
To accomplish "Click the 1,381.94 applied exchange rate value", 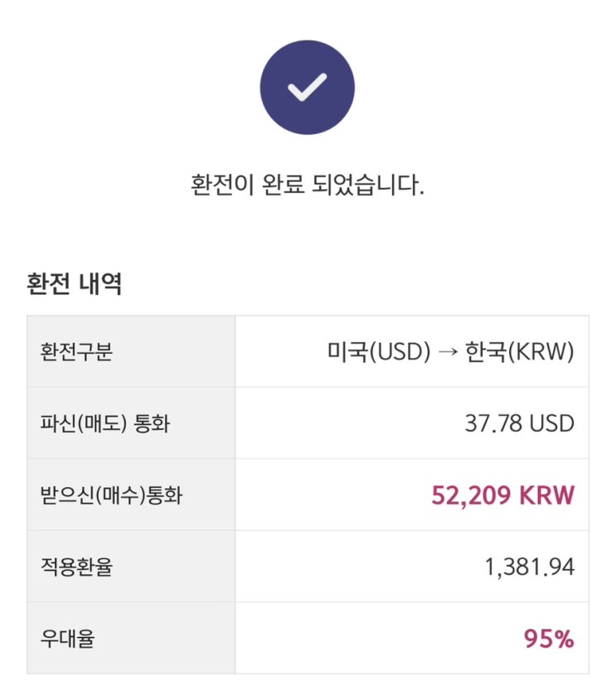I will 529,567.
